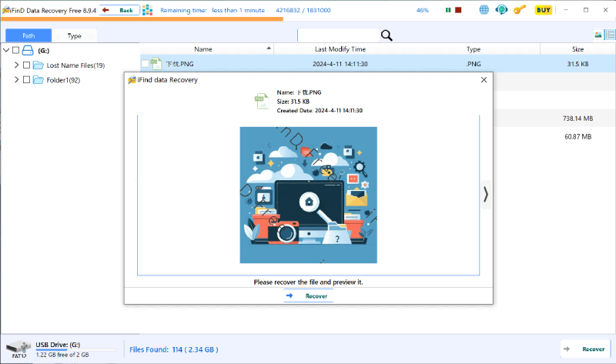This screenshot has width=616, height=364.
Task: Maximize the iFinD application window
Action: (586, 10)
